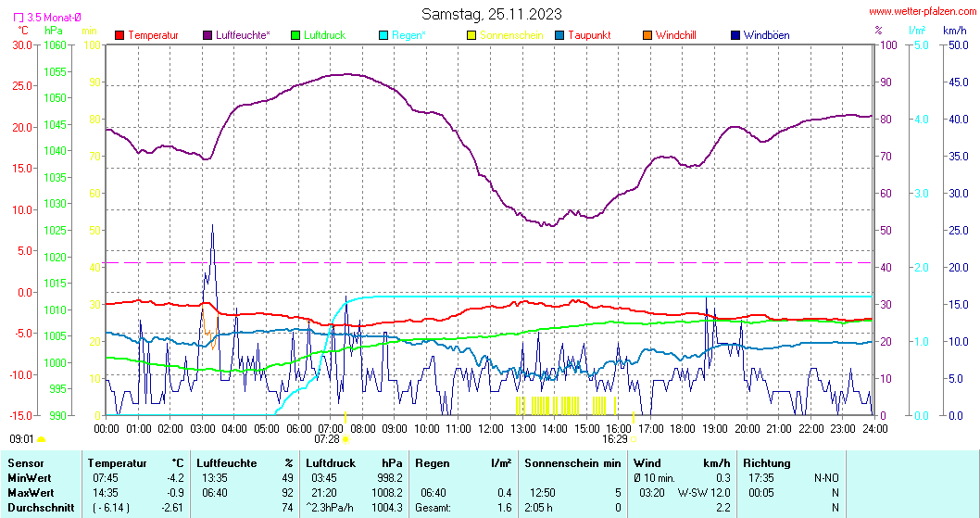
Task: Open the www.wetter-pfalzen.com link
Action: coord(923,11)
